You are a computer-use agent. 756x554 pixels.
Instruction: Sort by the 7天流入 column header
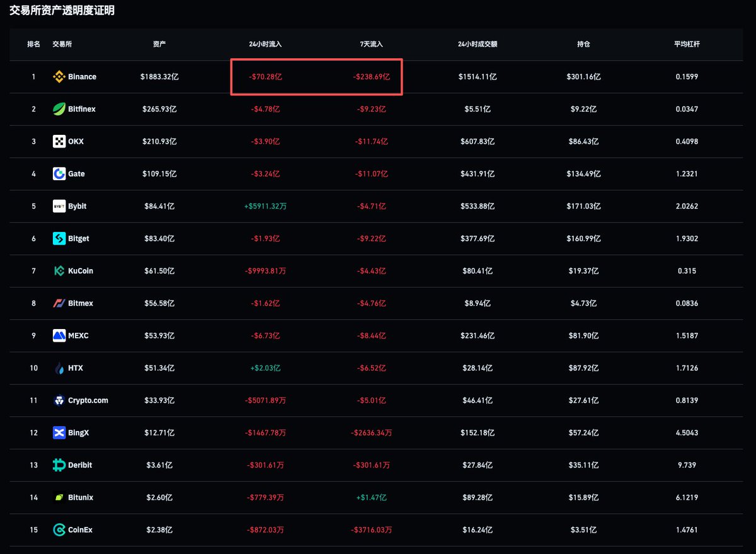click(x=371, y=44)
